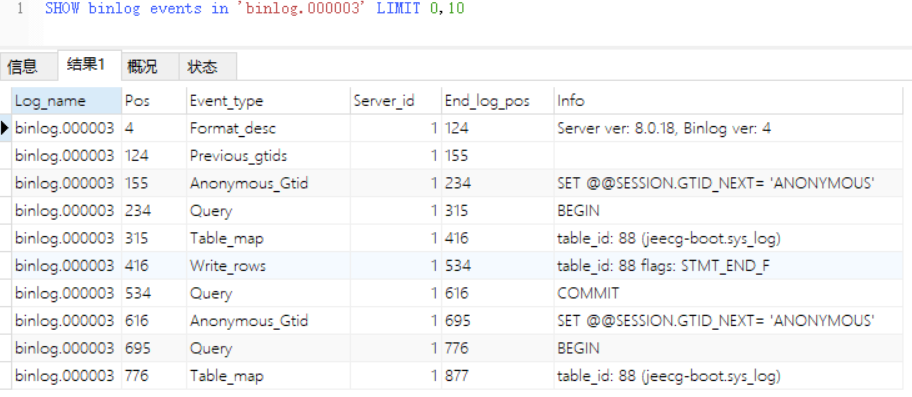Click the SQL query text in editor
The image size is (912, 397).
click(x=254, y=9)
